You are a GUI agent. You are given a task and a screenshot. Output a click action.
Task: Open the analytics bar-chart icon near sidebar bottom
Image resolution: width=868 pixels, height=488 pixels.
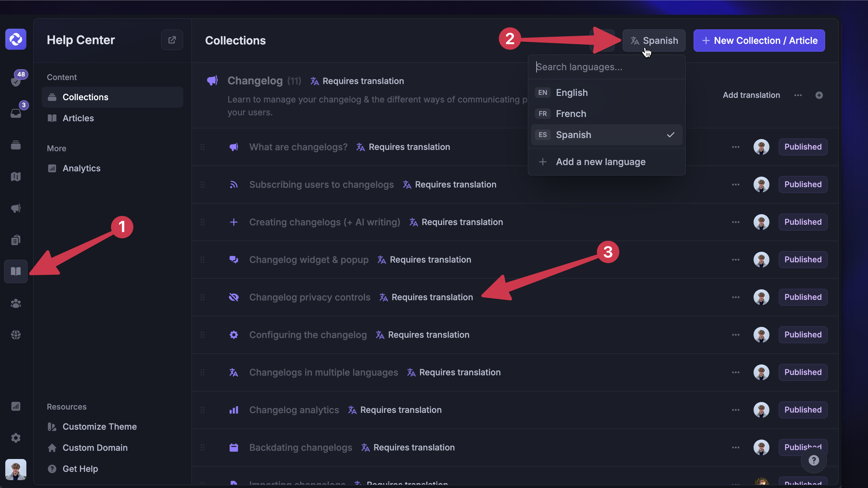[x=15, y=406]
